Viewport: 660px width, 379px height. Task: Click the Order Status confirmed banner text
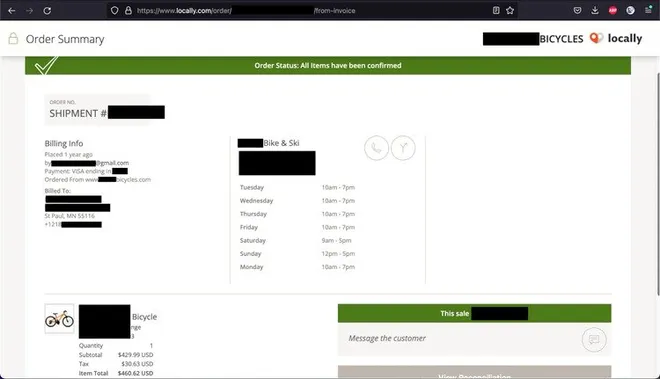(x=327, y=66)
